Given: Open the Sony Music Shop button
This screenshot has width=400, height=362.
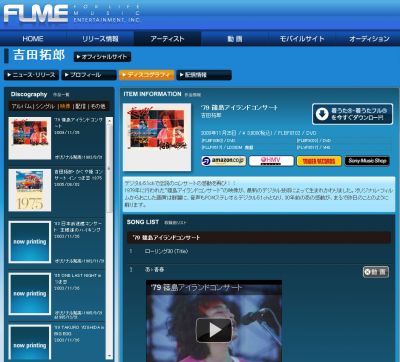Looking at the screenshot, I should click(x=367, y=161).
